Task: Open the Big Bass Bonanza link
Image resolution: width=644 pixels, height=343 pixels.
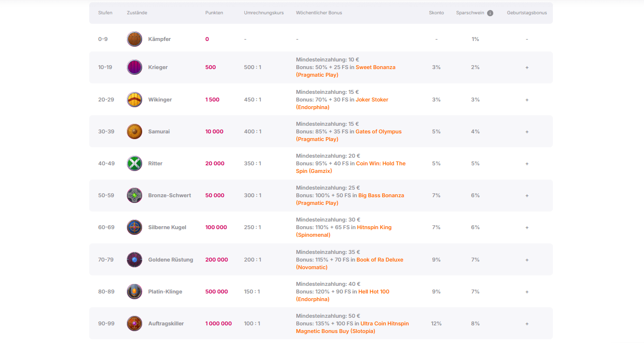Action: [381, 195]
